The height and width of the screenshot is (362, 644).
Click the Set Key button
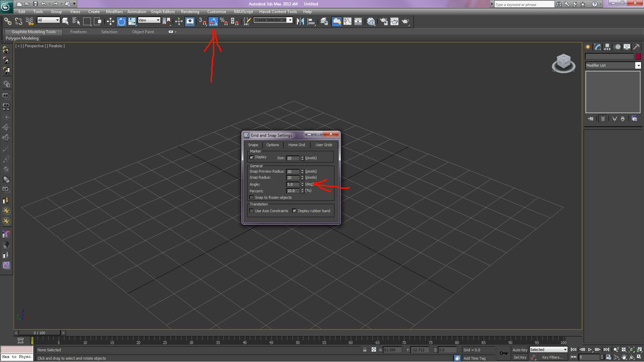coord(520,357)
